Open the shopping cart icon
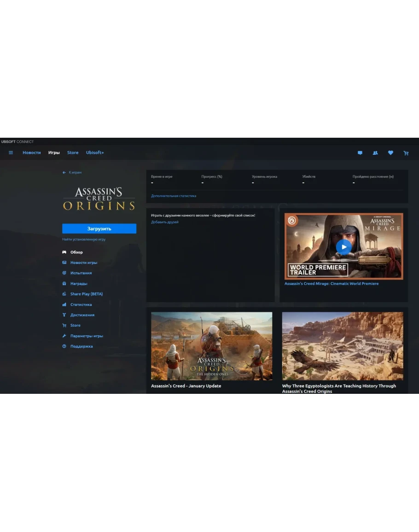Image resolution: width=419 pixels, height=532 pixels. click(x=406, y=153)
